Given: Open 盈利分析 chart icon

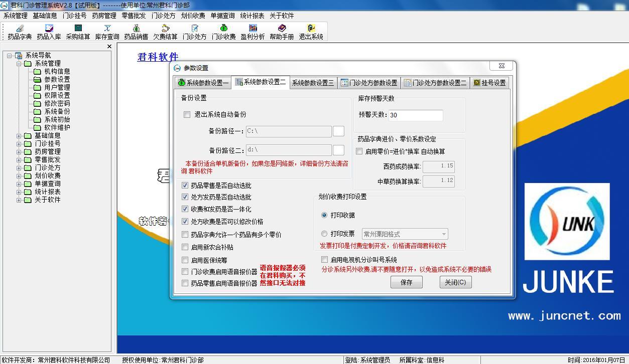Looking at the screenshot, I should [x=253, y=32].
